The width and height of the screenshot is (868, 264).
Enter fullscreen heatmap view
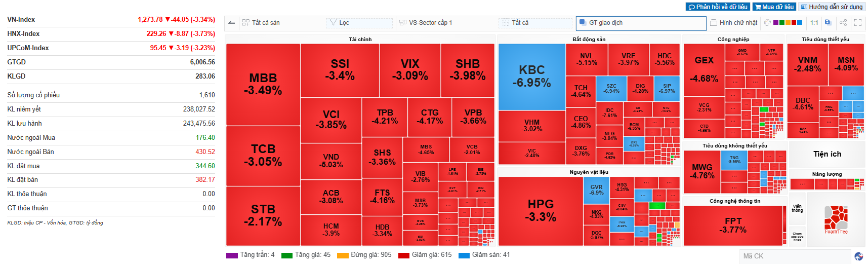click(x=858, y=22)
